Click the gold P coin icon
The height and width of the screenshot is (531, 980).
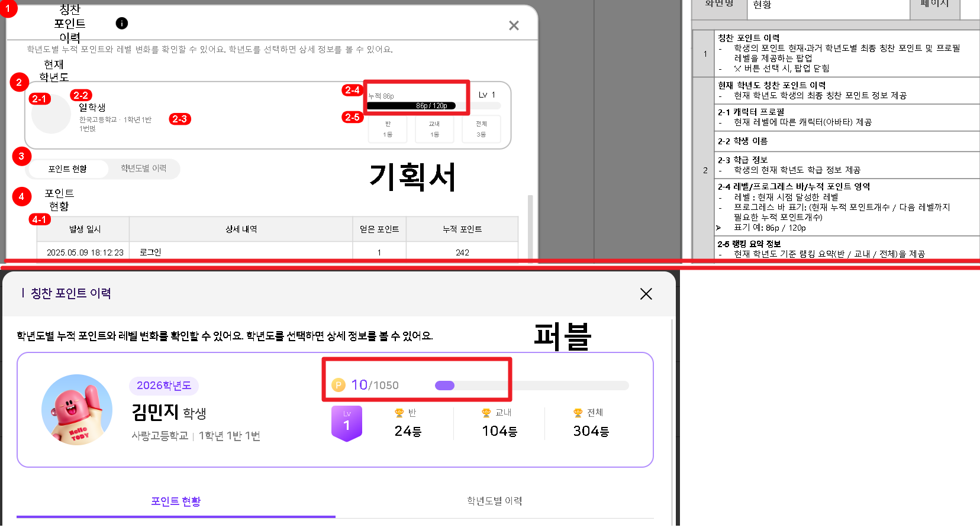coord(339,385)
